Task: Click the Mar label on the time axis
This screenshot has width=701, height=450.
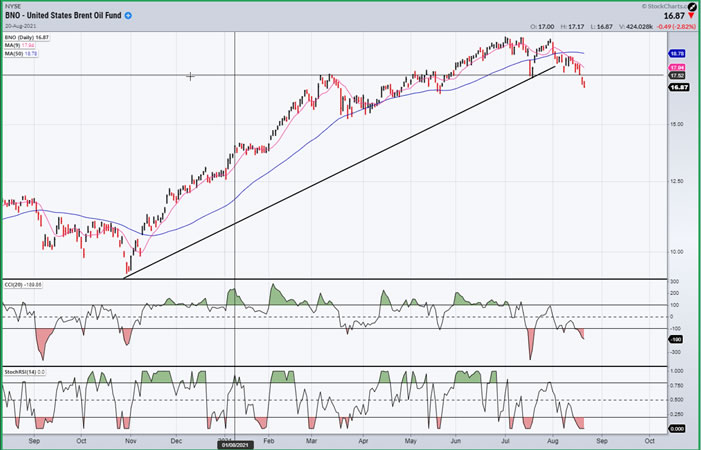Action: click(x=312, y=441)
